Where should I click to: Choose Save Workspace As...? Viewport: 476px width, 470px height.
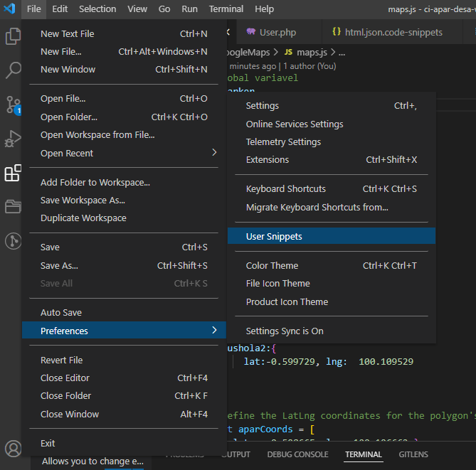(124, 201)
